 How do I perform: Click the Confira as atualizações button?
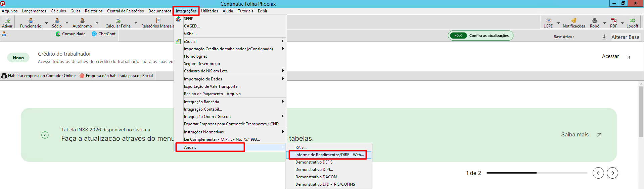coord(480,36)
